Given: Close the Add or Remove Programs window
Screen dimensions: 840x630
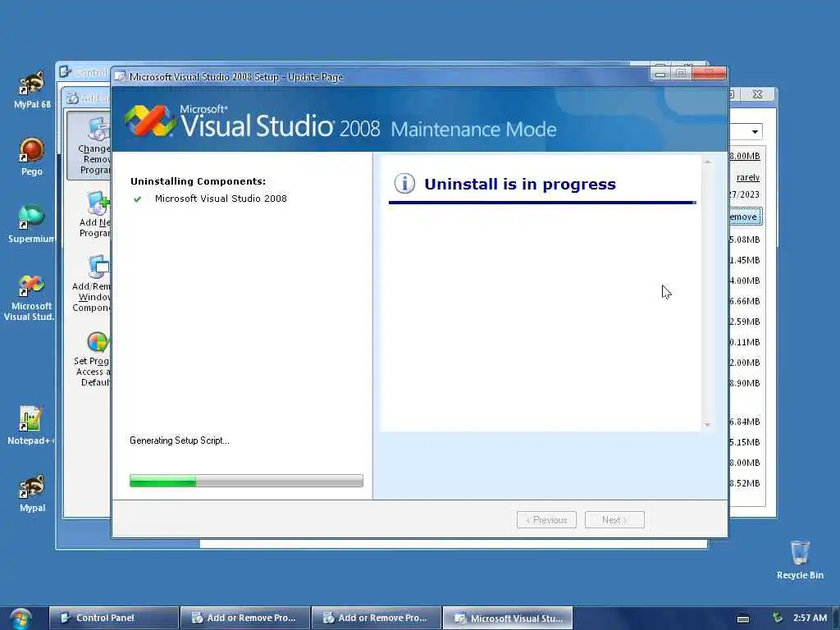Looking at the screenshot, I should (757, 94).
